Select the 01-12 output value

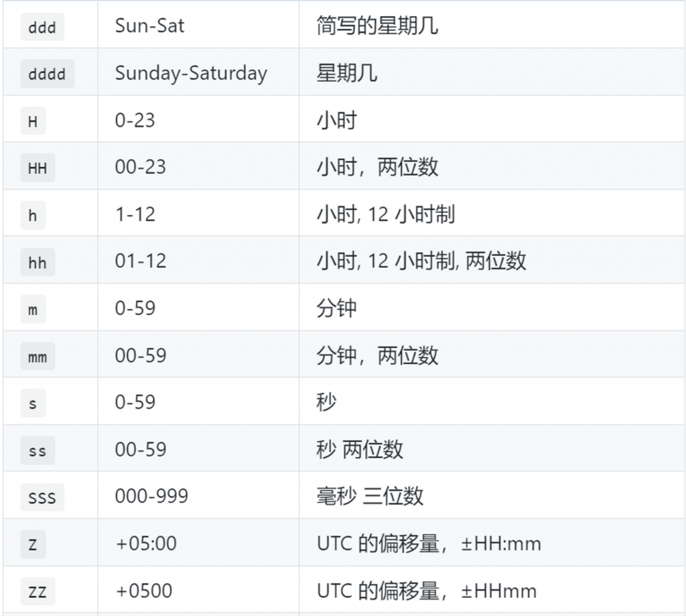coord(141,261)
